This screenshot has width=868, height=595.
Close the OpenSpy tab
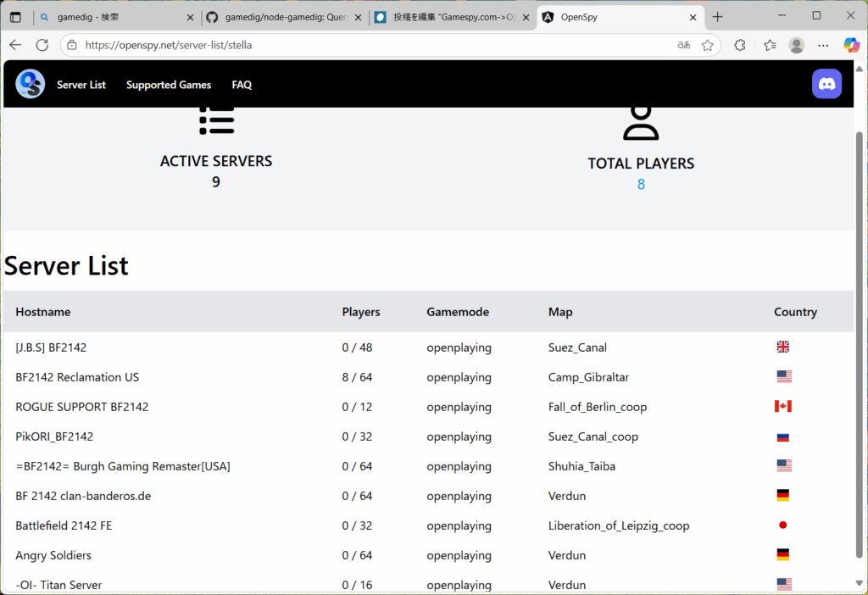pyautogui.click(x=693, y=17)
